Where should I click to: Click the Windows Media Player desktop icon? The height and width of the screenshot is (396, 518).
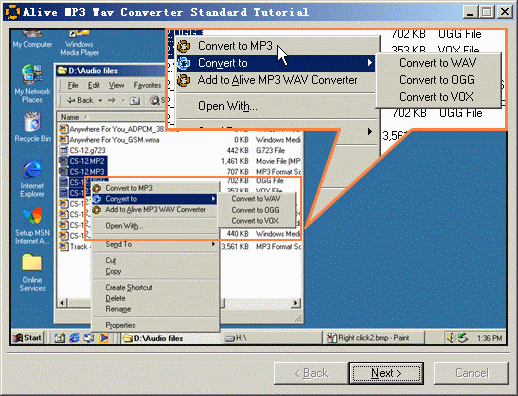[79, 43]
